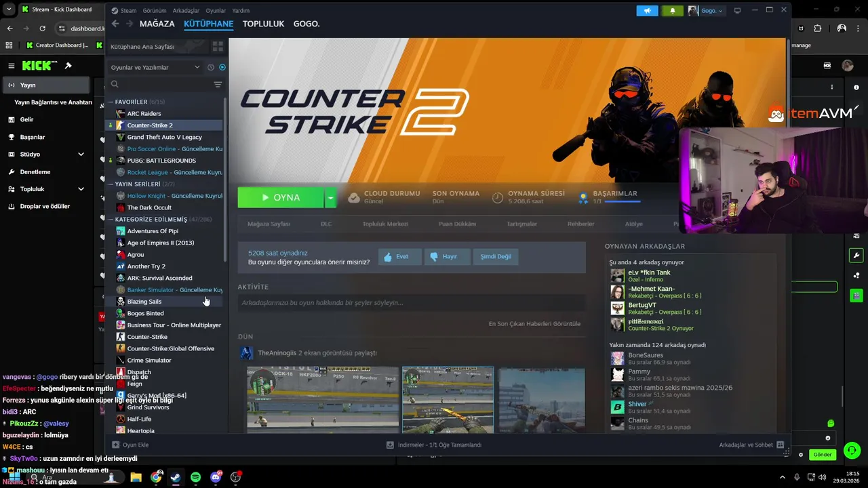
Task: Open Chrome extensions puzzle icon
Action: click(817, 28)
